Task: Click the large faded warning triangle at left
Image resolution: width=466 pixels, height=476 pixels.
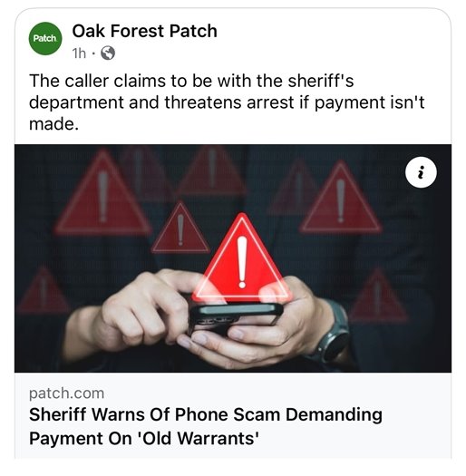Action: pyautogui.click(x=103, y=192)
